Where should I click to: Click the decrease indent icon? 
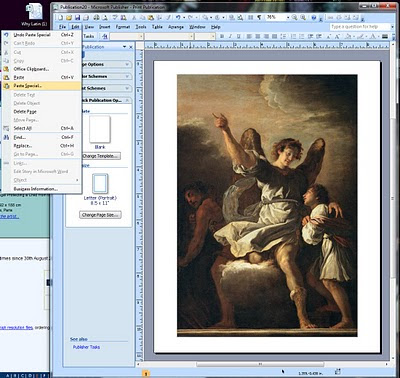[x=310, y=36]
